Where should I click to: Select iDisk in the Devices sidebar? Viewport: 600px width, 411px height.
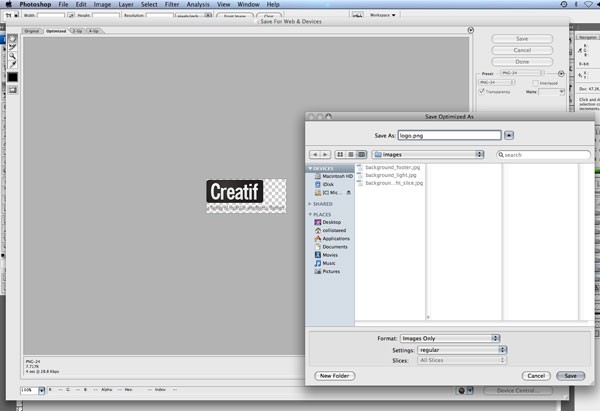pyautogui.click(x=324, y=184)
